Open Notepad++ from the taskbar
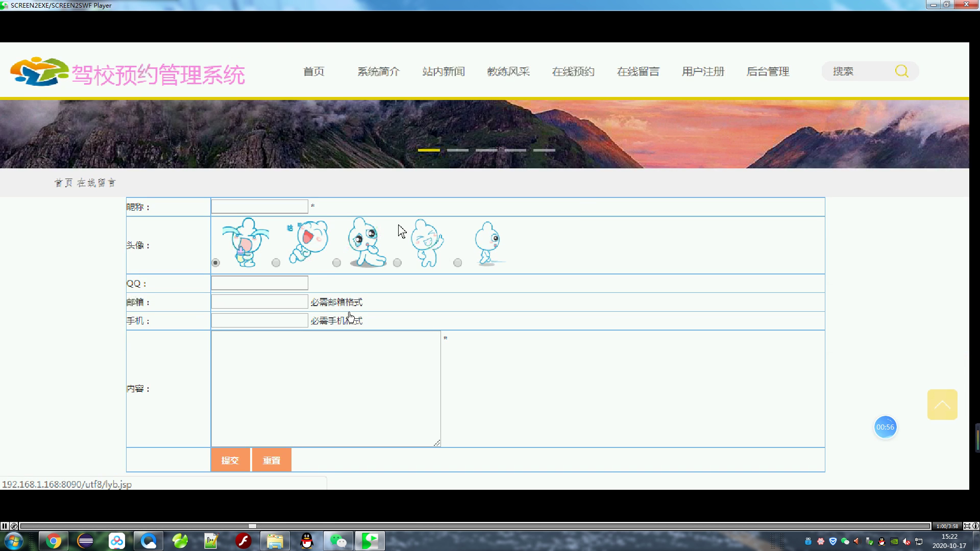Image resolution: width=980 pixels, height=551 pixels. pos(211,541)
